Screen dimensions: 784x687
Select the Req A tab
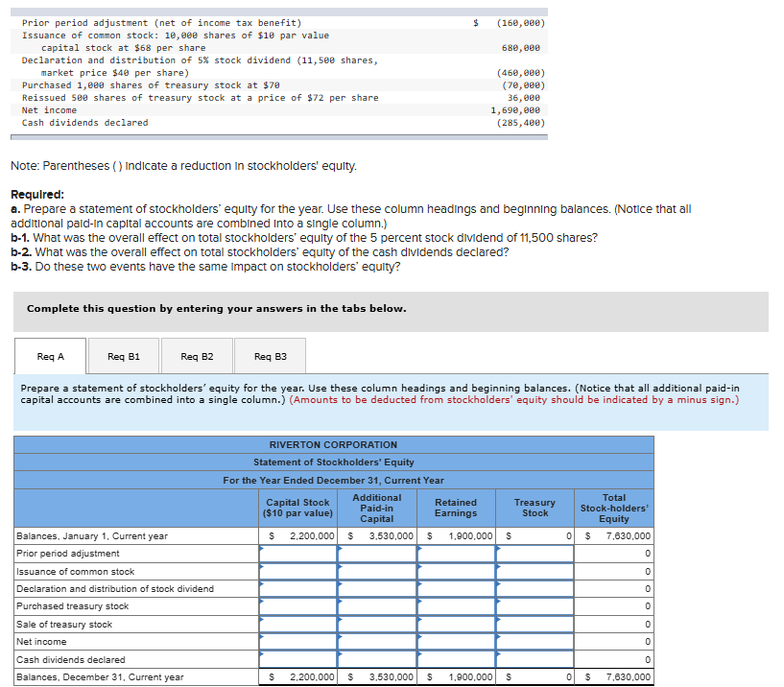click(x=50, y=356)
